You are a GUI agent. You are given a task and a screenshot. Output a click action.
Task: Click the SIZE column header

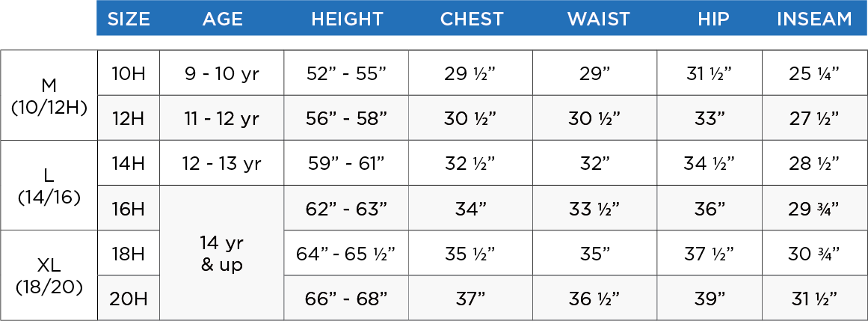pos(128,19)
